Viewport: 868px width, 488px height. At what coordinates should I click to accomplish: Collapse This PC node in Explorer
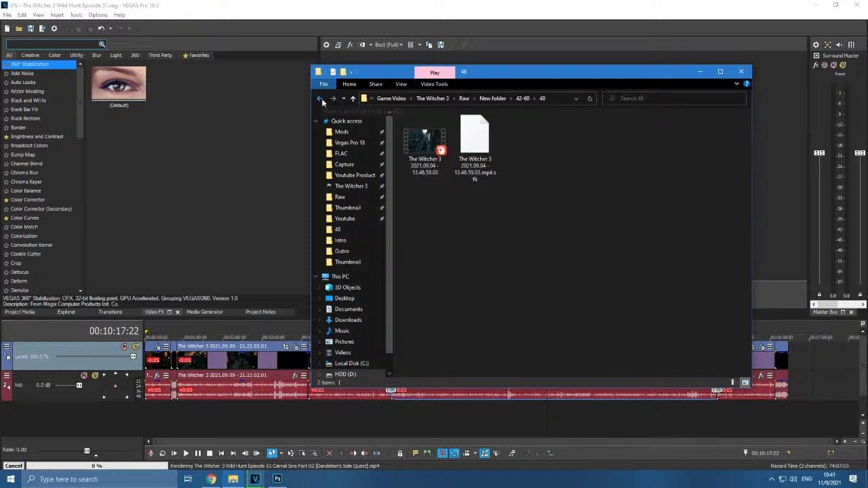(316, 277)
